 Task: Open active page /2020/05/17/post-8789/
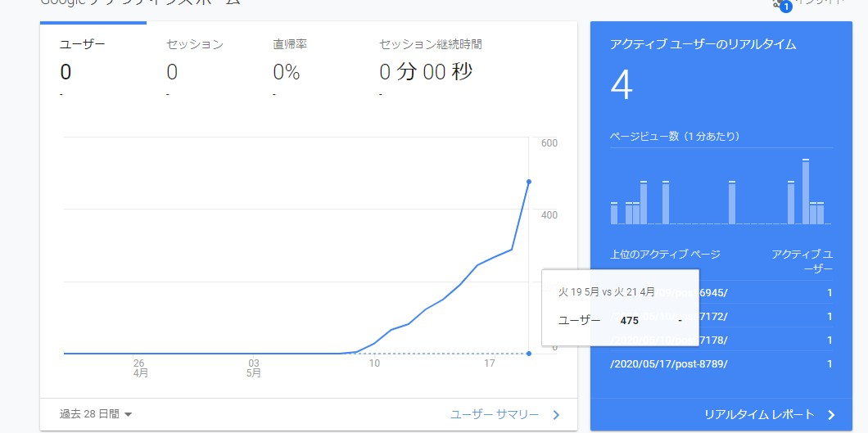(669, 363)
